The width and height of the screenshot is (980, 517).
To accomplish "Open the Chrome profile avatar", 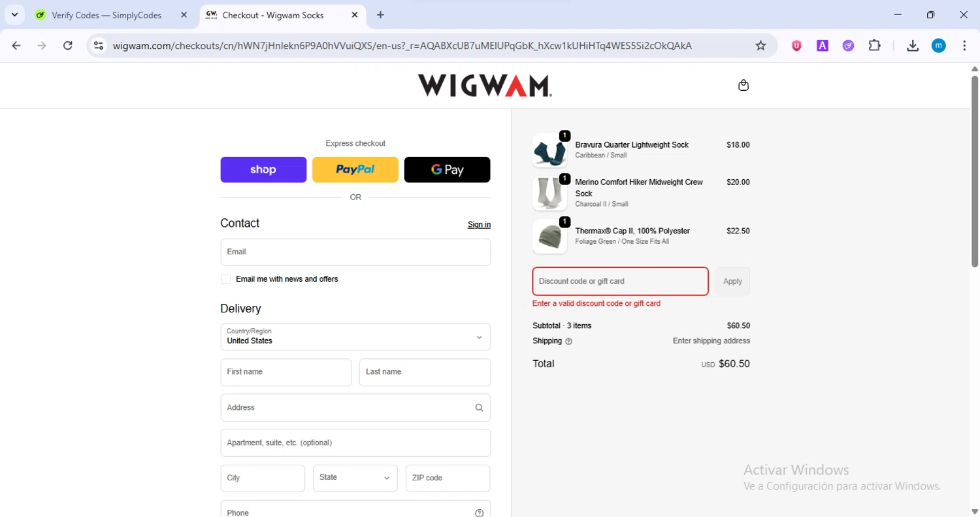I will pos(939,46).
